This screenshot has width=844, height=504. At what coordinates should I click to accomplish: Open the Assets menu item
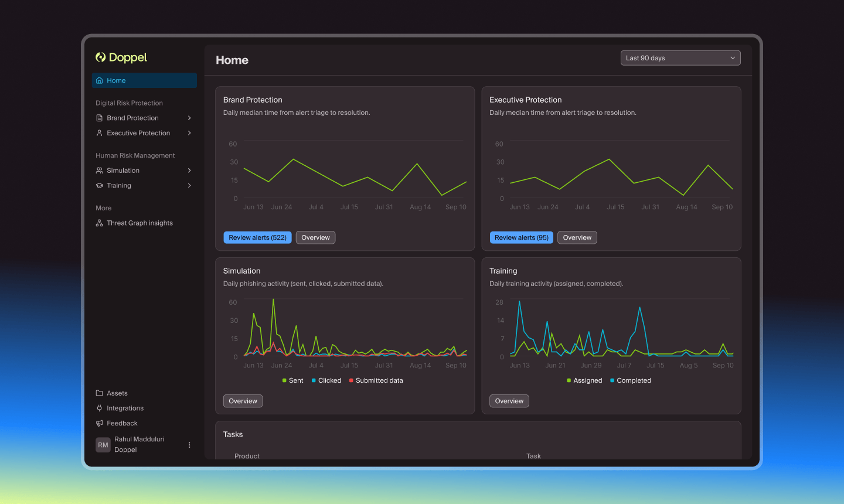coord(144,393)
